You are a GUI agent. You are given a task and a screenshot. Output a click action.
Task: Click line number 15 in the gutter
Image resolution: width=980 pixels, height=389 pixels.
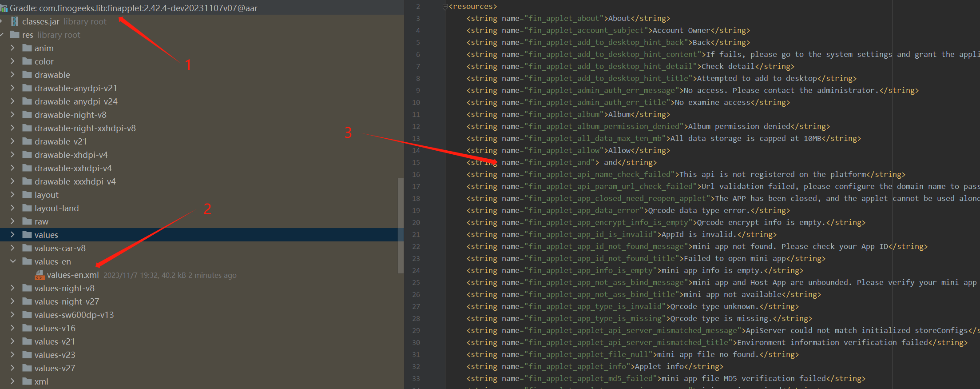416,163
